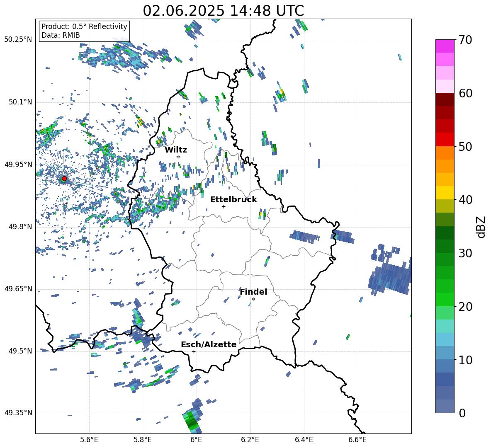This screenshot has width=491, height=448.
Task: Click the 49.95°N latitude tick label
Action: (x=18, y=164)
